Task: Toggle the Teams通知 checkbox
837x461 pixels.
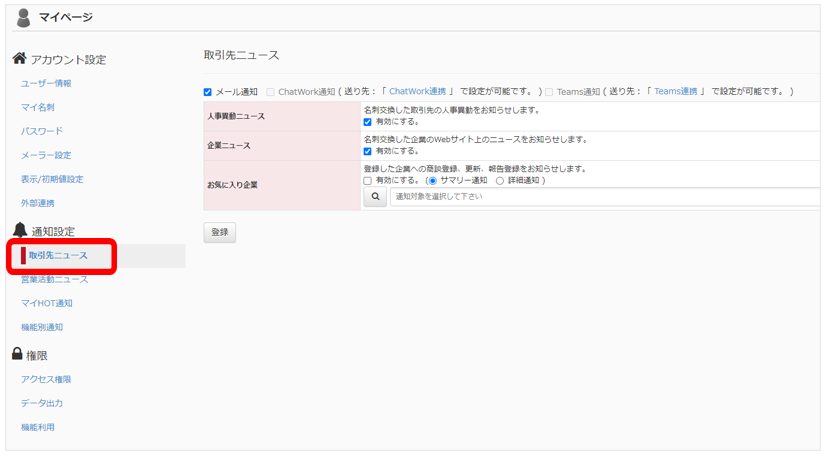Action: pos(549,92)
